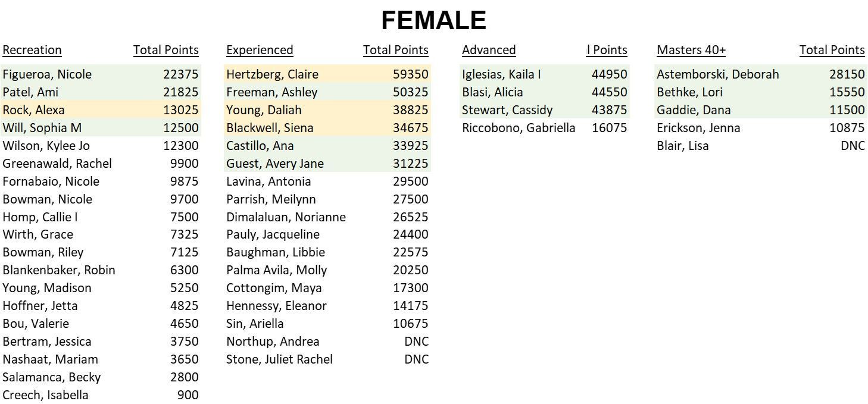
Task: Click the Masters 40+ category header
Action: (x=691, y=50)
